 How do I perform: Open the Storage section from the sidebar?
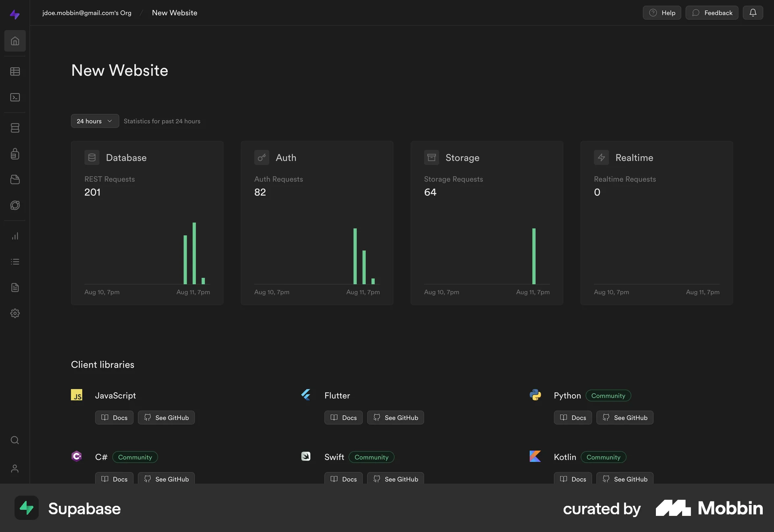(x=15, y=179)
